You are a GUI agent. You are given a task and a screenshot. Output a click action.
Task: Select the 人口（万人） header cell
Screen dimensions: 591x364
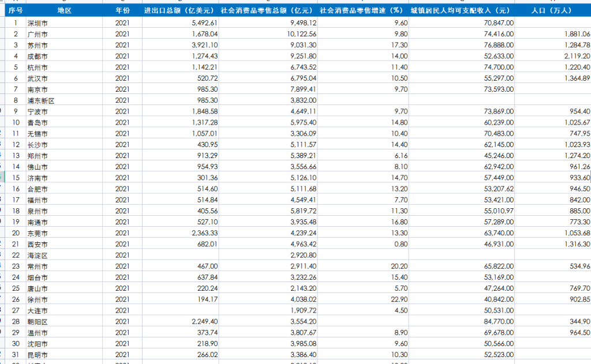(x=552, y=10)
